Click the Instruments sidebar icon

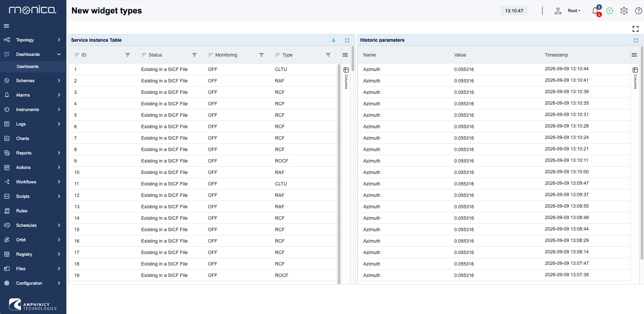point(7,109)
